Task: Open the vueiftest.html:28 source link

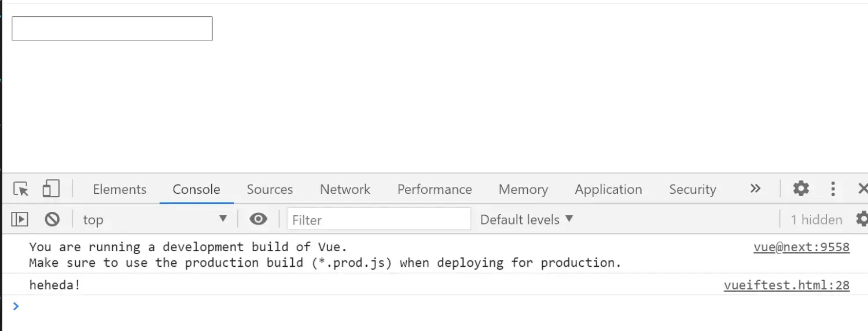Action: (x=786, y=285)
